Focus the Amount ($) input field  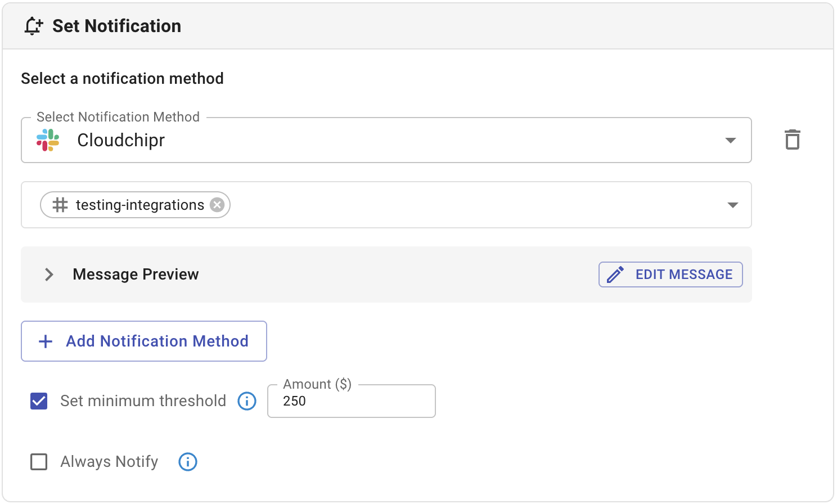(352, 401)
